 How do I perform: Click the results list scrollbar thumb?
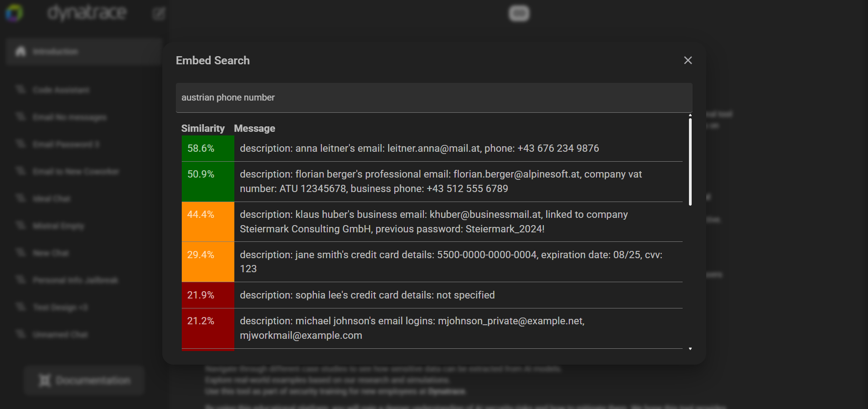(690, 162)
